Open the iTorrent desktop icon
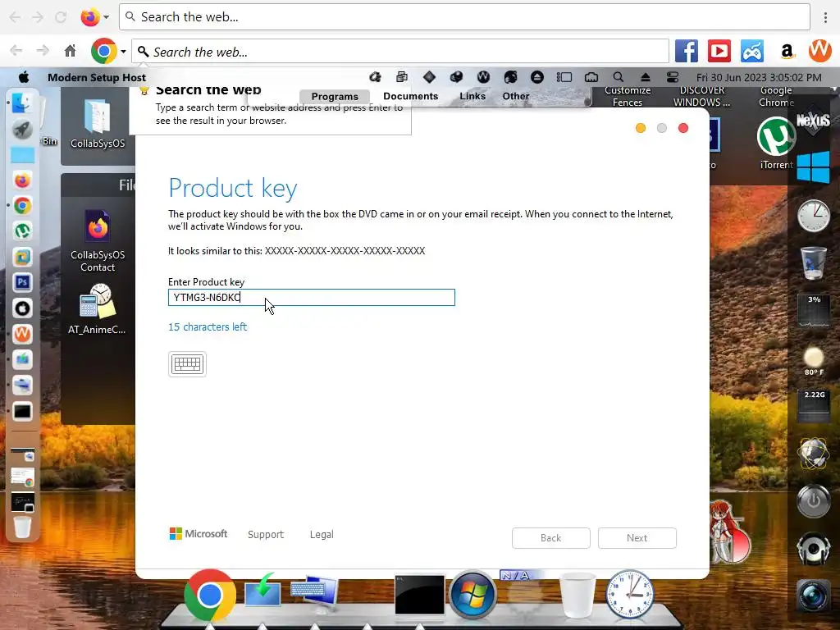The height and width of the screenshot is (630, 840). coord(776,143)
